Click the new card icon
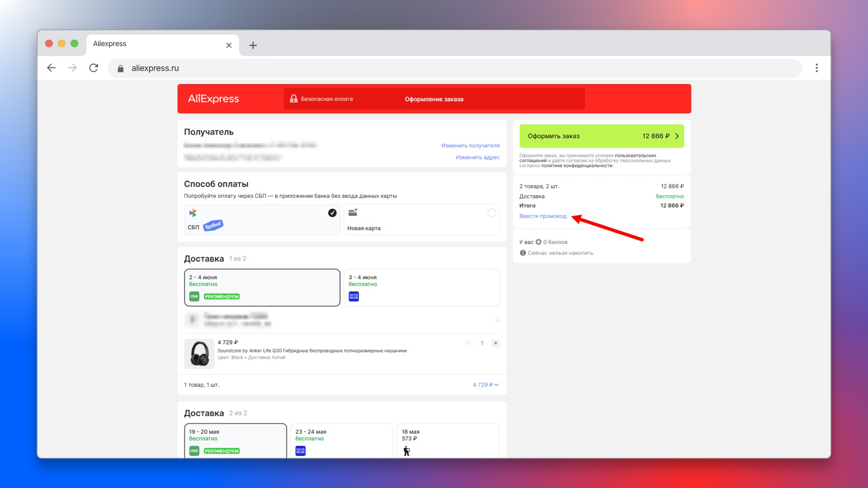The height and width of the screenshot is (488, 868). [353, 212]
